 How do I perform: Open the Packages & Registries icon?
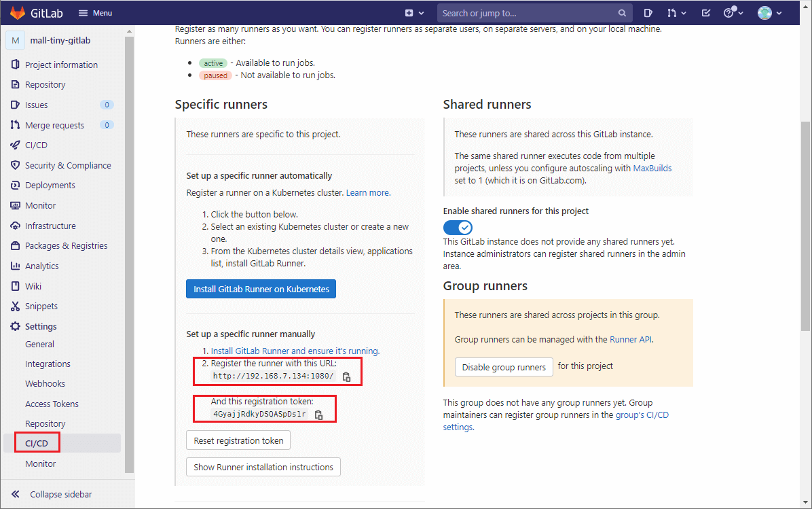click(x=15, y=246)
